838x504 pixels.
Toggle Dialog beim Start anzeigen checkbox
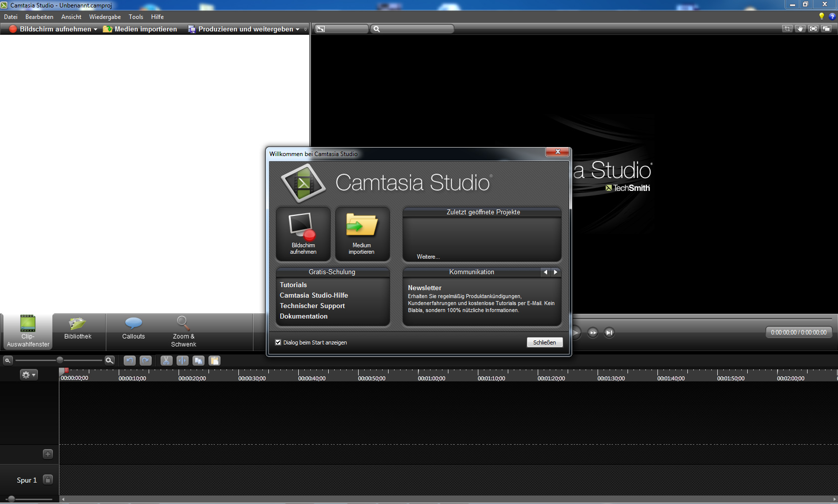point(278,342)
